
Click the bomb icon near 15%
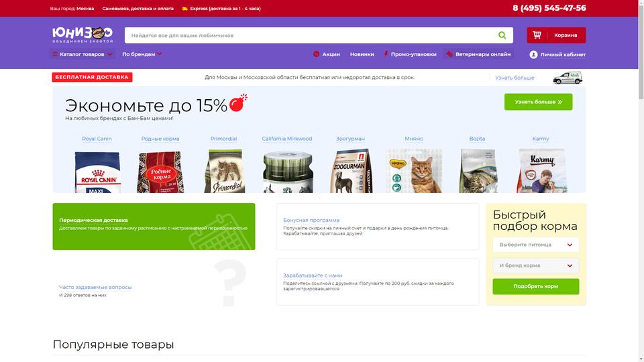238,103
